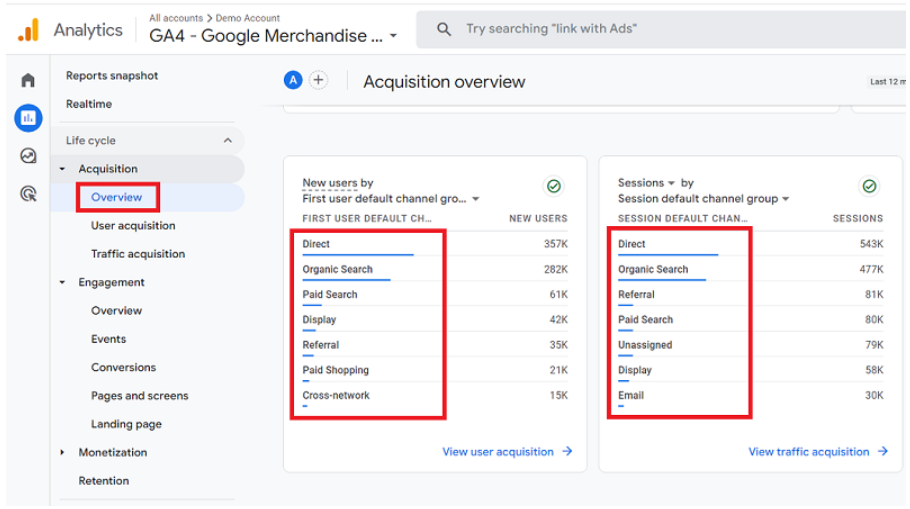Screen dimensions: 910x509
Task: Open the First user default channel group dropdown
Action: [476, 199]
